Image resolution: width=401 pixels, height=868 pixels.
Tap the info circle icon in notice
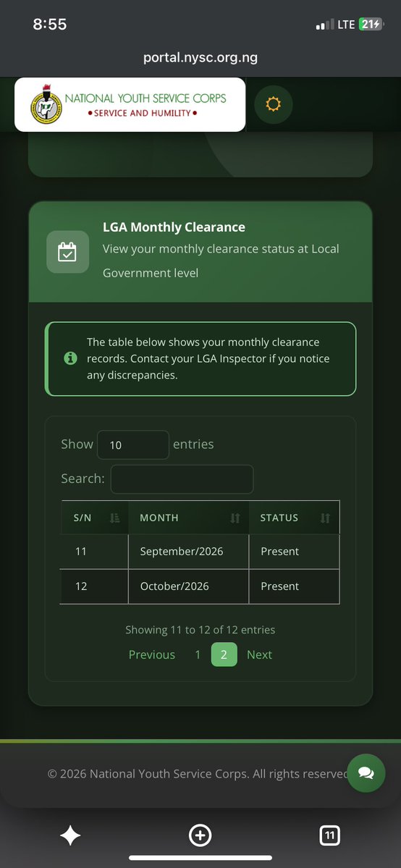pyautogui.click(x=70, y=359)
